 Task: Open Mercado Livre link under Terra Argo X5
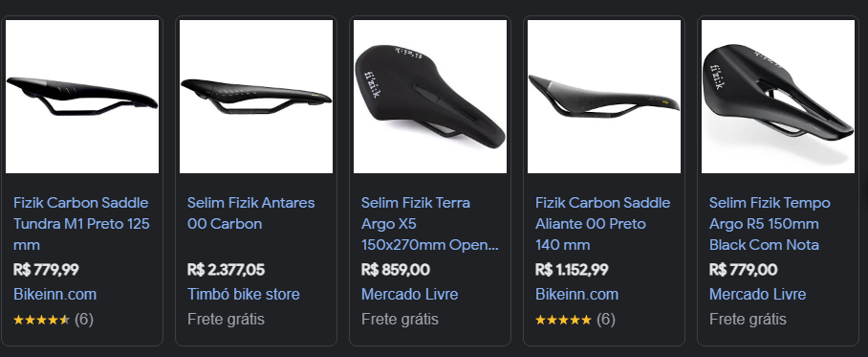pos(410,295)
